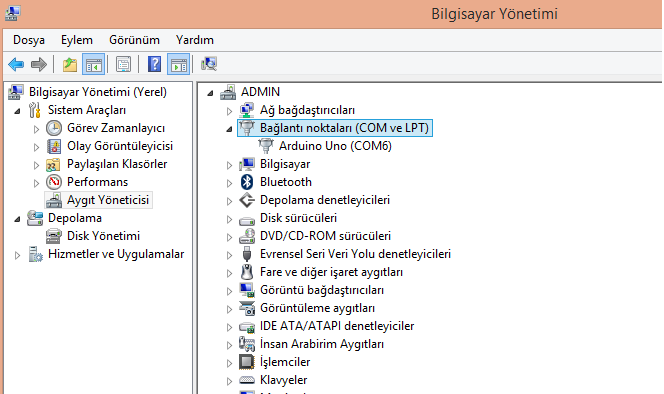This screenshot has width=664, height=394.
Task: Click the Paylaşılan Klasörler folder icon
Action: [x=53, y=164]
